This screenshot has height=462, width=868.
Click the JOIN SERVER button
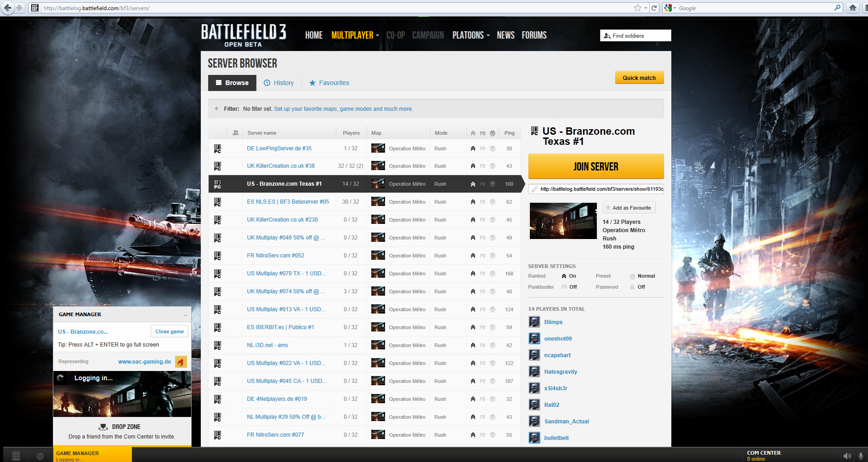596,166
